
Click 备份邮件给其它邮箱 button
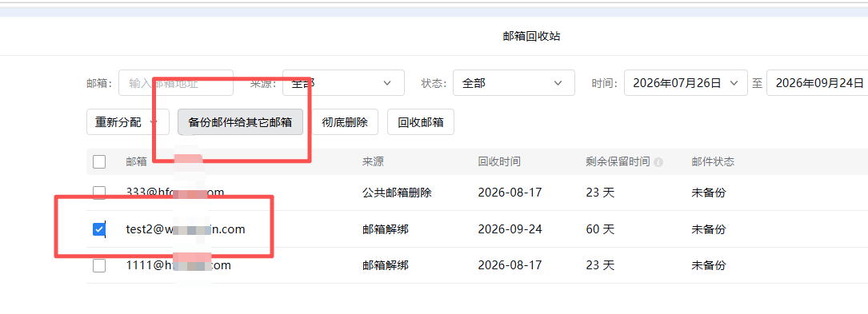(240, 122)
